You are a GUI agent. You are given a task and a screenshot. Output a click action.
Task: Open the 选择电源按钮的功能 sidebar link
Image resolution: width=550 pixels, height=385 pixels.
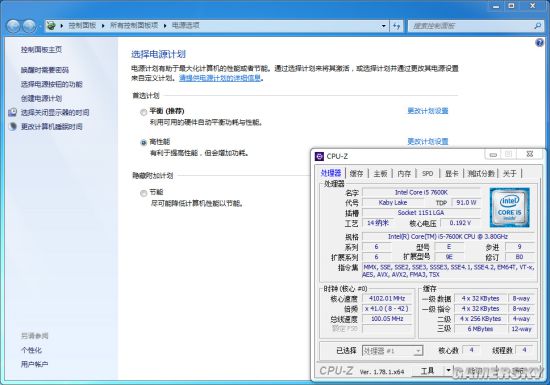(52, 84)
